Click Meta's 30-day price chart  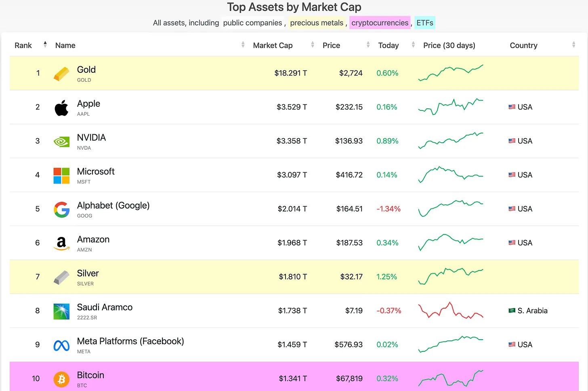click(451, 345)
